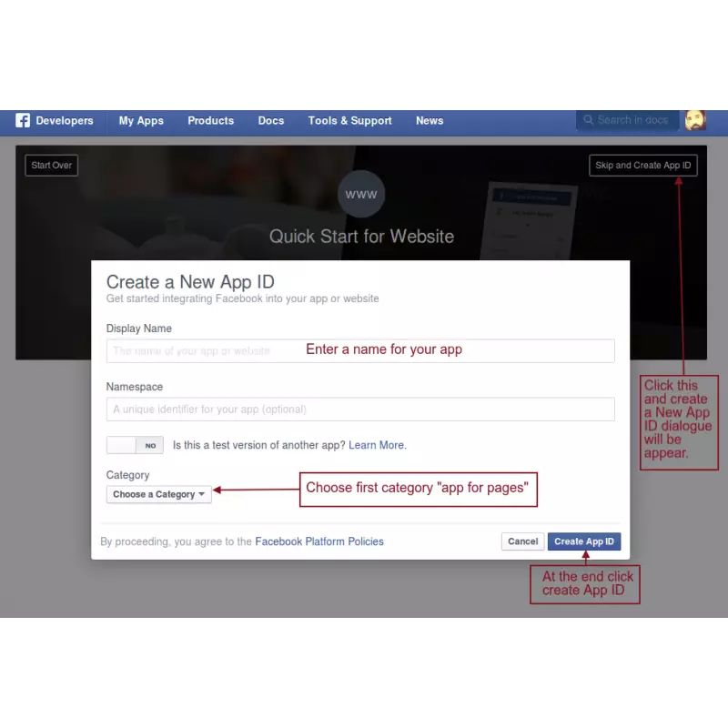Open the Products menu
Screen dimensions: 728x728
coord(211,121)
